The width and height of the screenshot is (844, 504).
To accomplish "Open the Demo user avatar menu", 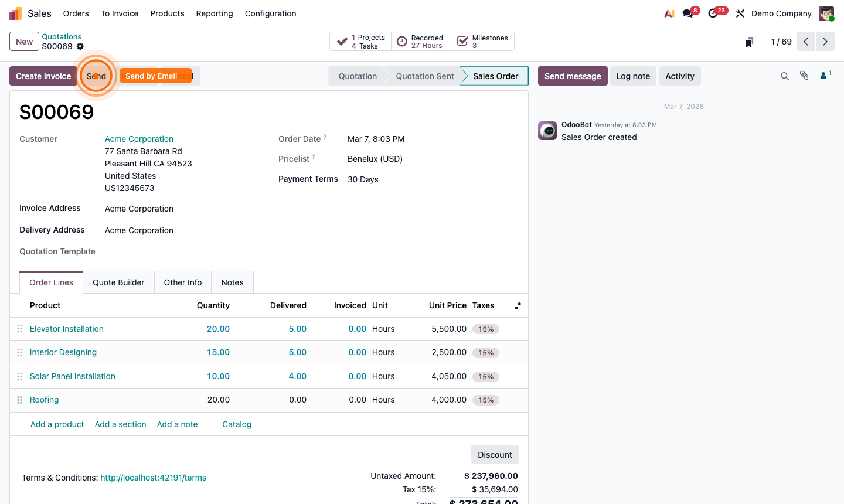I will pyautogui.click(x=826, y=13).
